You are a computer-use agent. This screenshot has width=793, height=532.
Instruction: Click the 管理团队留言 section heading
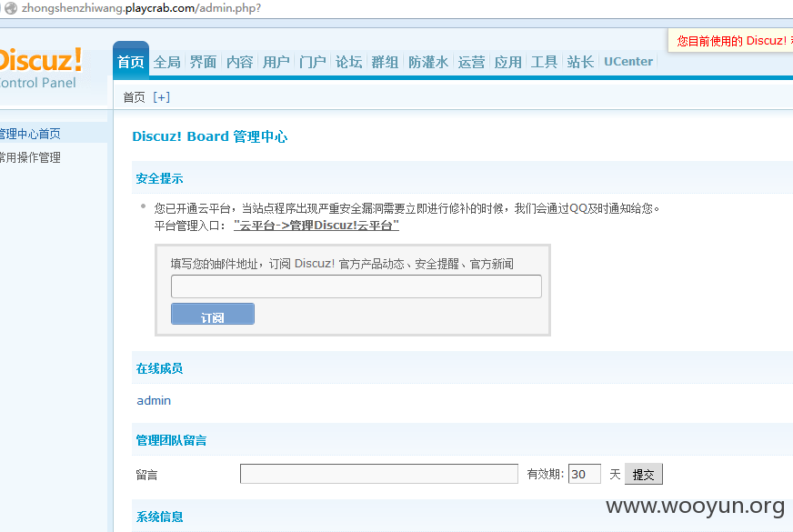(172, 440)
